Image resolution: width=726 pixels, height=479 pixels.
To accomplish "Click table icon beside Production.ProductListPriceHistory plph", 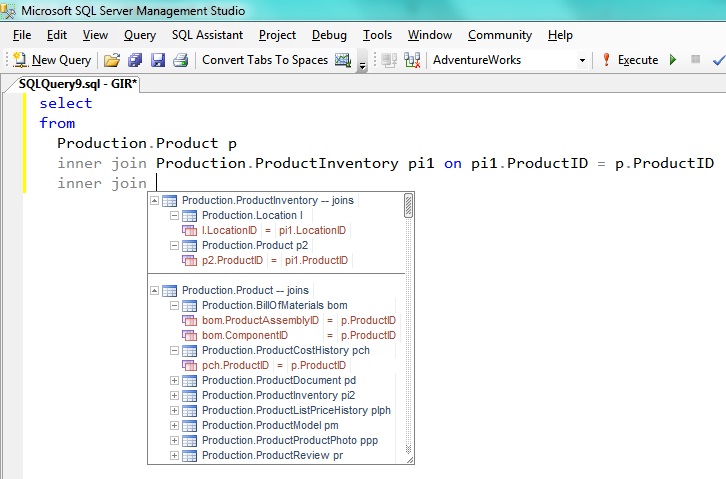I will [189, 411].
